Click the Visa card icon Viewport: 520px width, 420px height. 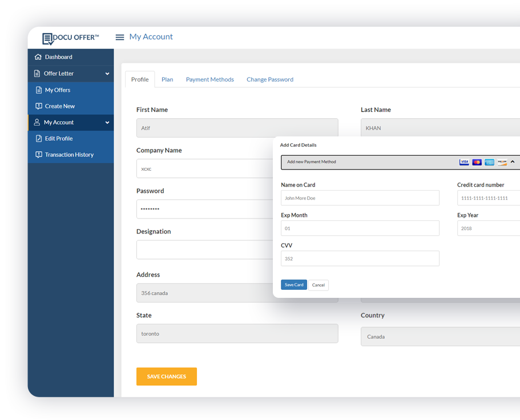tap(464, 162)
